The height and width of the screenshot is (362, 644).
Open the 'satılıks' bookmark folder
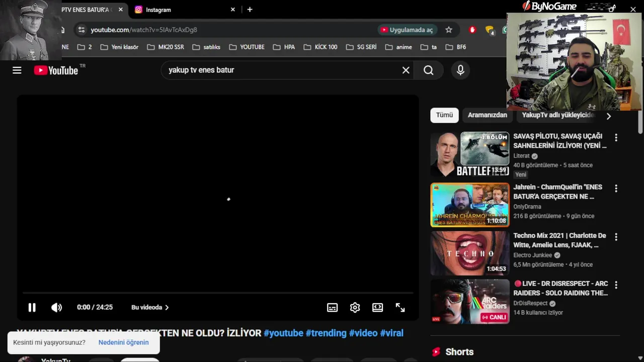point(206,47)
